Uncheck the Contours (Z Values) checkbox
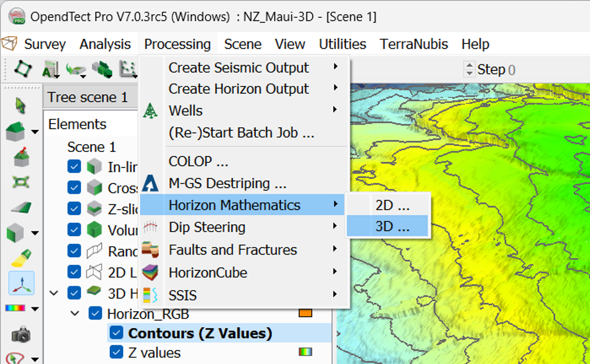The height and width of the screenshot is (364, 590). (116, 333)
